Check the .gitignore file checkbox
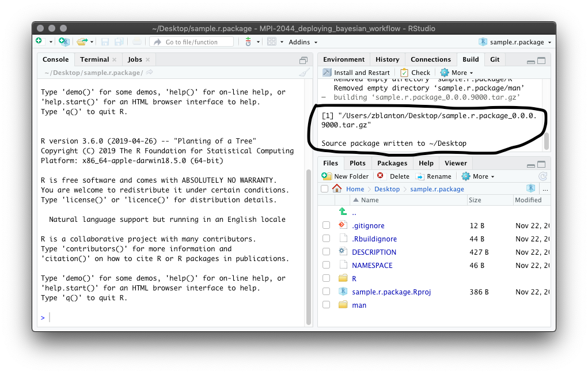Screen dimensions: 588x374 pyautogui.click(x=326, y=225)
